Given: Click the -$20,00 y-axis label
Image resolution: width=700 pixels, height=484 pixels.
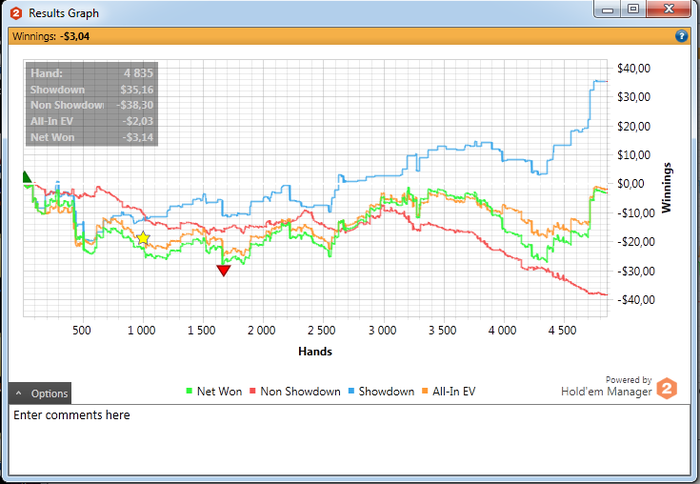Looking at the screenshot, I should point(636,242).
